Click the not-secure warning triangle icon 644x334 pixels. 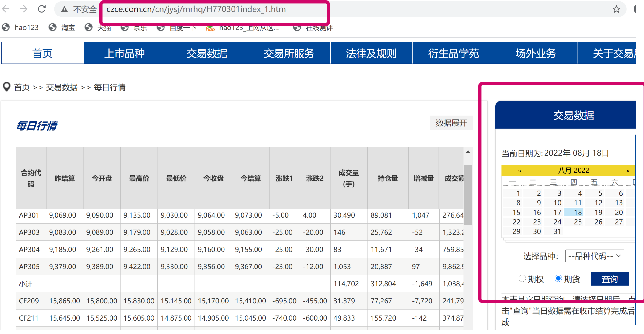(x=65, y=10)
